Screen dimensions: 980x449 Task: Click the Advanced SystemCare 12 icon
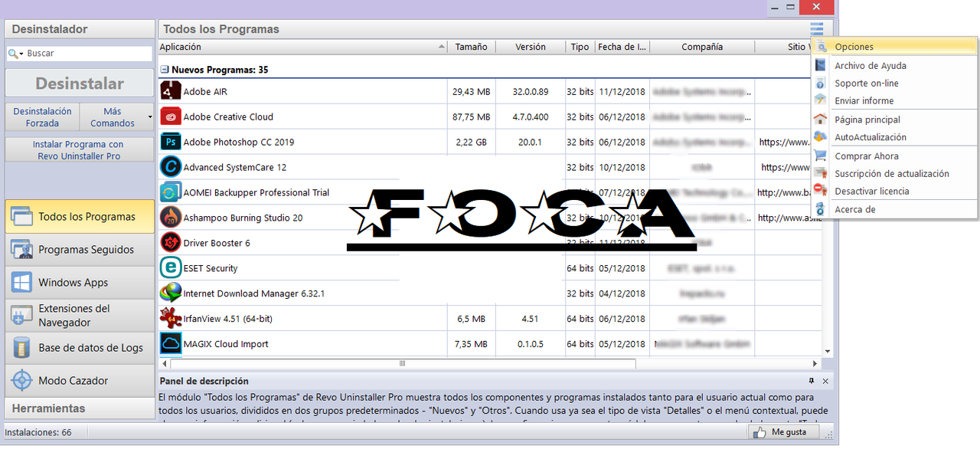tap(170, 167)
